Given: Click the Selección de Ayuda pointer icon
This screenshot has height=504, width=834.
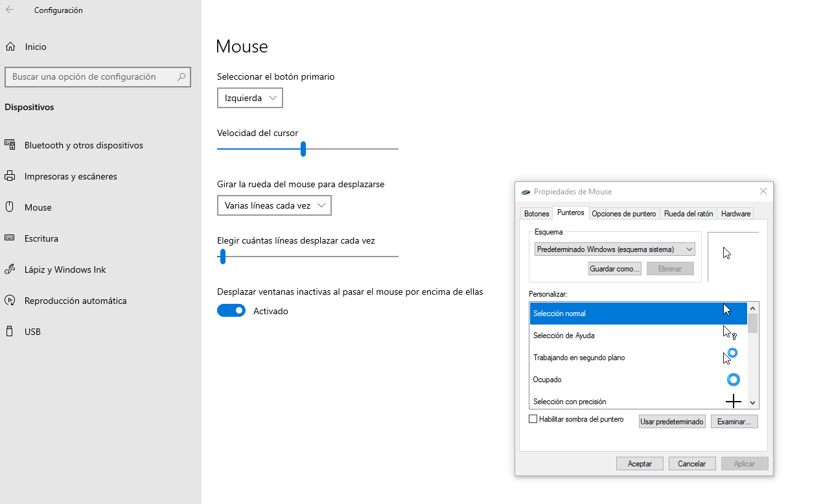Looking at the screenshot, I should pos(730,332).
